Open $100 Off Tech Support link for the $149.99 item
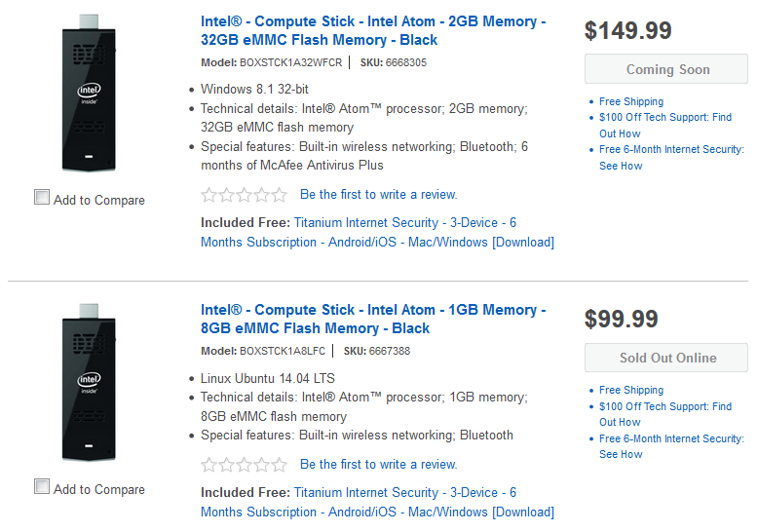The width and height of the screenshot is (758, 532). (664, 118)
